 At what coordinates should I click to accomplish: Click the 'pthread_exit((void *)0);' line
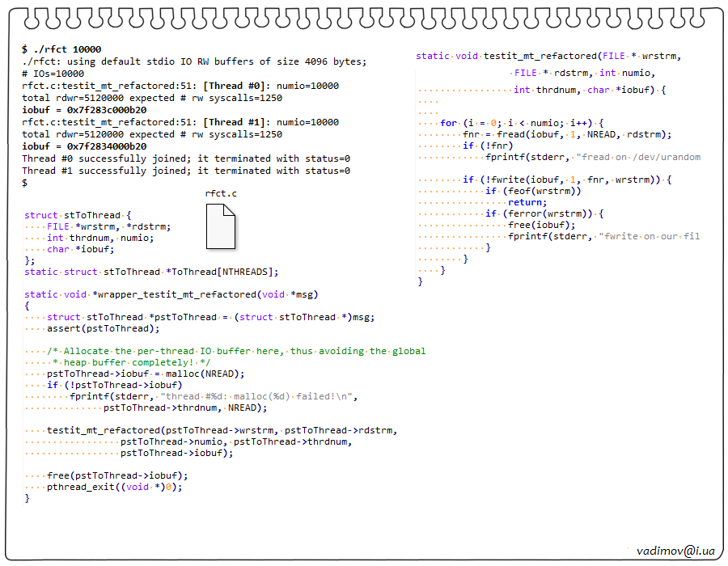pos(115,487)
